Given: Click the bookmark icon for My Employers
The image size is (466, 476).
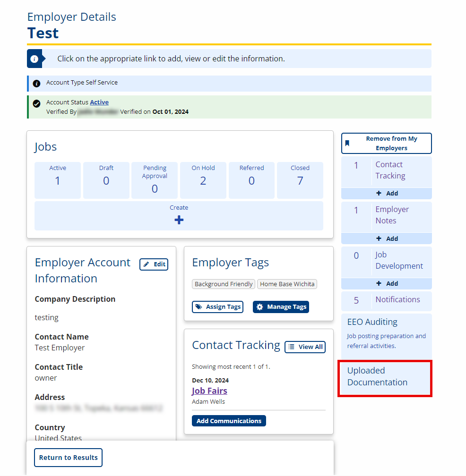Looking at the screenshot, I should (x=347, y=143).
